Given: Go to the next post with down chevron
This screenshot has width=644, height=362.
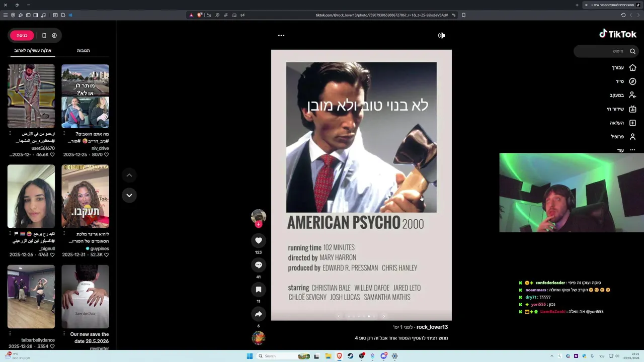Looking at the screenshot, I should click(x=129, y=195).
